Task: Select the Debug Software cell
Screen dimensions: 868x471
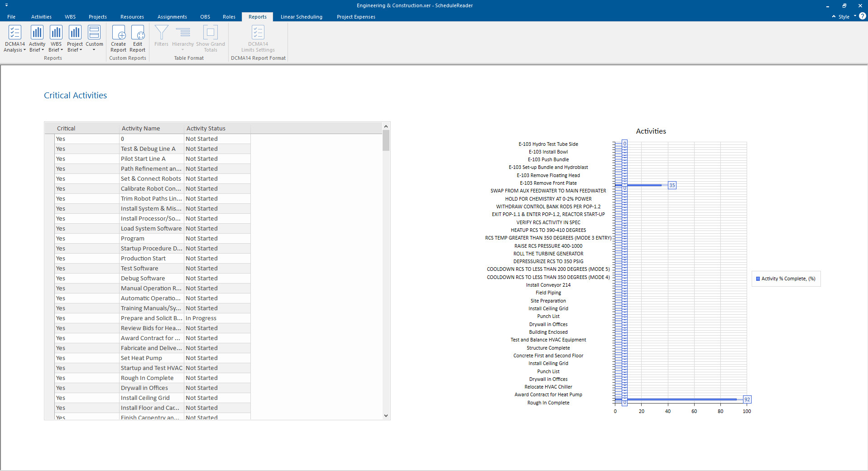Action: coord(151,279)
